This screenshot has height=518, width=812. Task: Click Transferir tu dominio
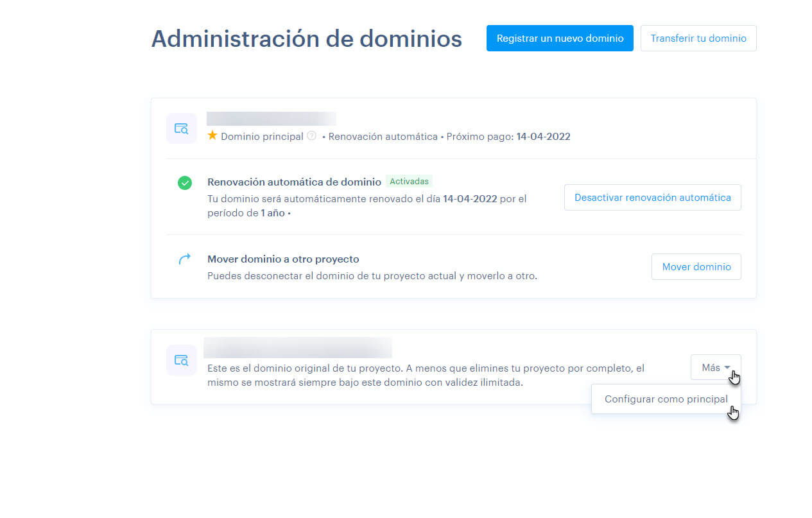(x=698, y=38)
